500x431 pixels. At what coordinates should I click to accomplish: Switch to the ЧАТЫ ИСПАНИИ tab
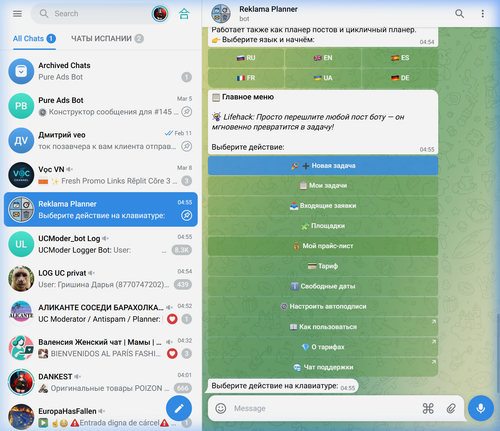[107, 39]
